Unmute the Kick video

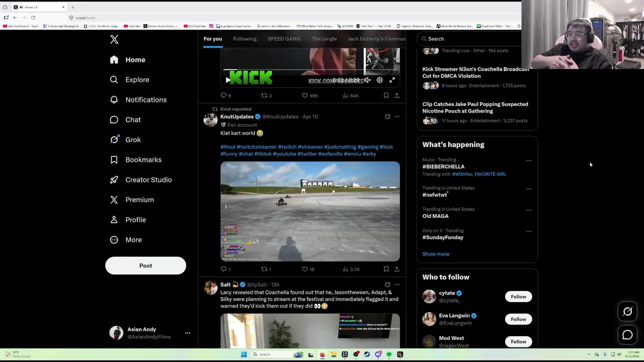(367, 80)
